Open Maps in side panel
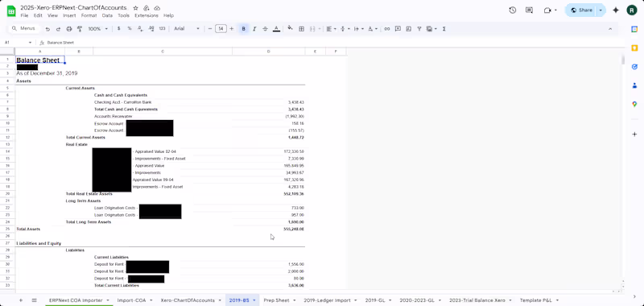Image resolution: width=644 pixels, height=306 pixels. click(634, 105)
